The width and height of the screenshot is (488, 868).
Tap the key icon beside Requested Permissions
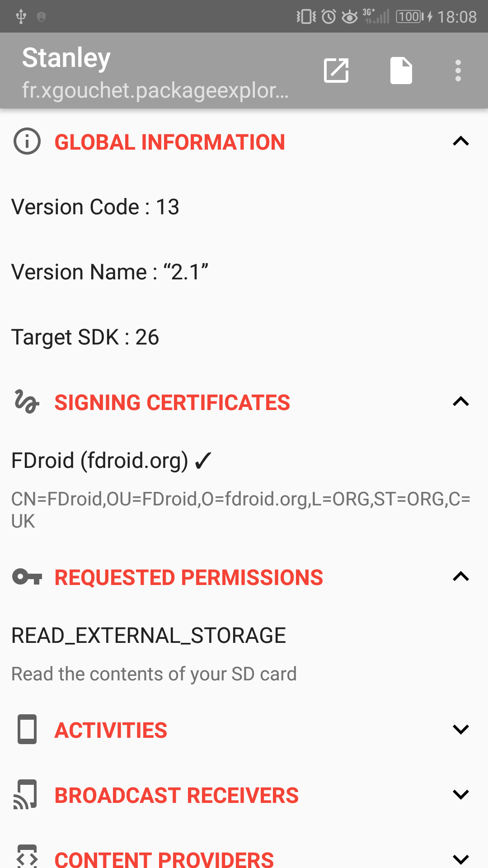click(x=27, y=577)
